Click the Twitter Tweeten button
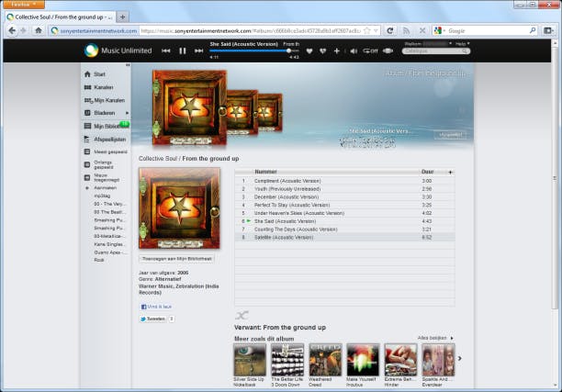Image resolution: width=562 pixels, height=392 pixels. point(153,319)
